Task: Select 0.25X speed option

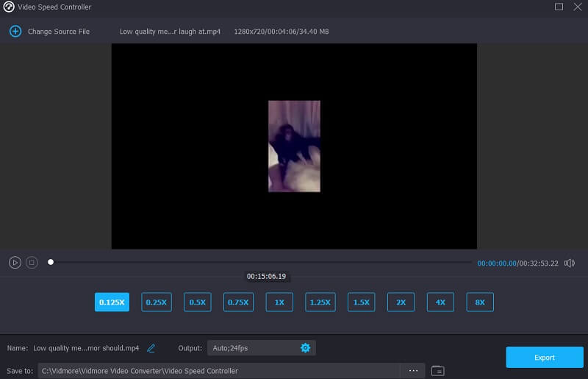Action: pos(156,302)
